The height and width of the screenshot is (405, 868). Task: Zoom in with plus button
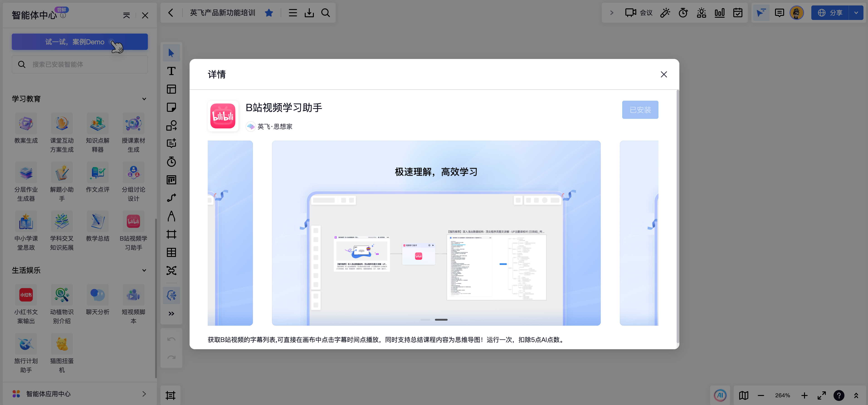coord(804,395)
